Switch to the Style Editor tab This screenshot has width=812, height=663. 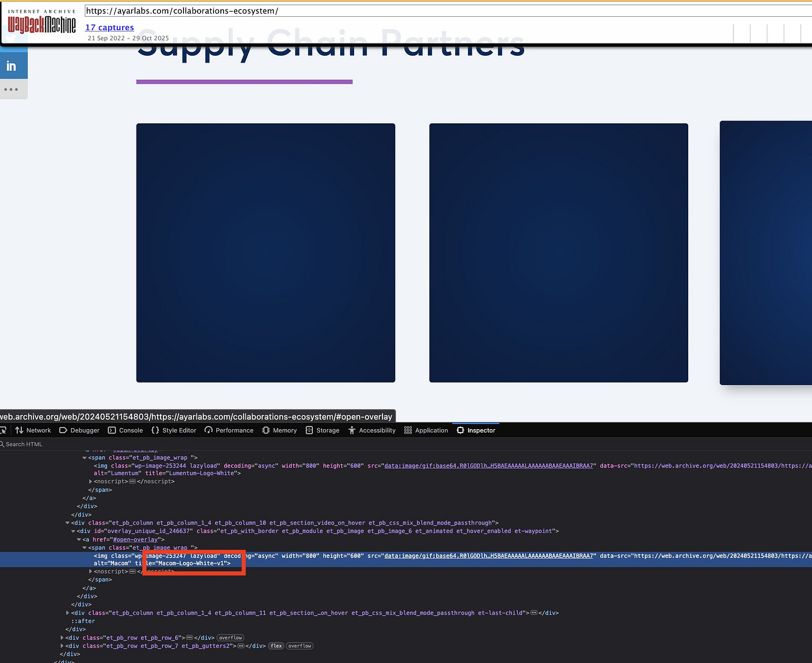click(x=173, y=430)
